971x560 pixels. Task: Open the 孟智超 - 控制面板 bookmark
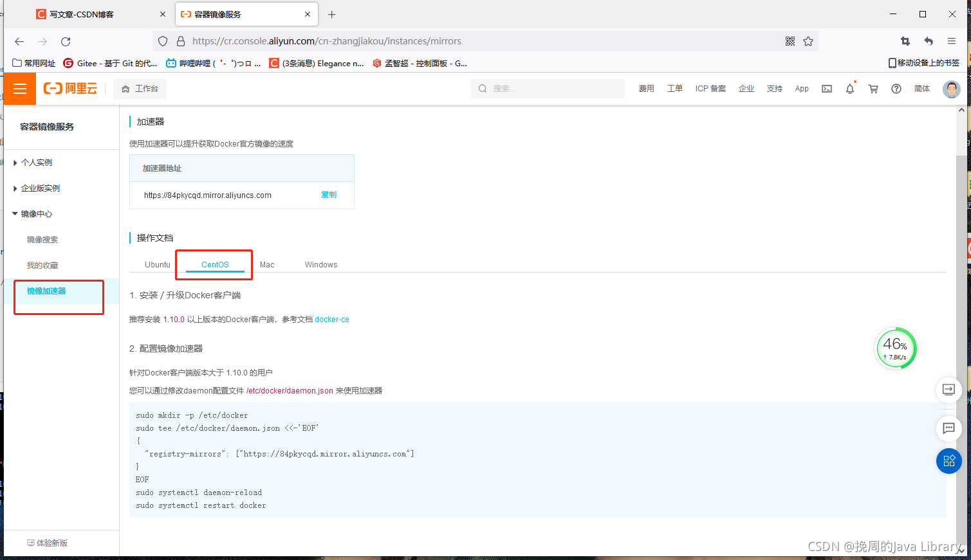click(420, 63)
